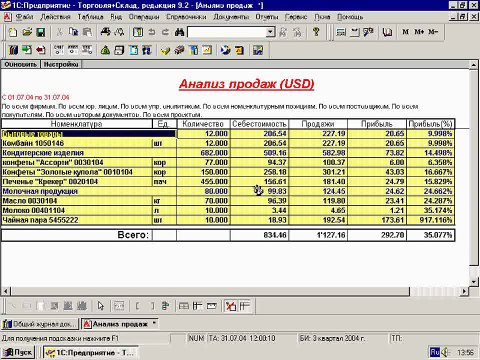Click the Настройка button
Image resolution: width=480 pixels, height=360 pixels.
pyautogui.click(x=61, y=64)
